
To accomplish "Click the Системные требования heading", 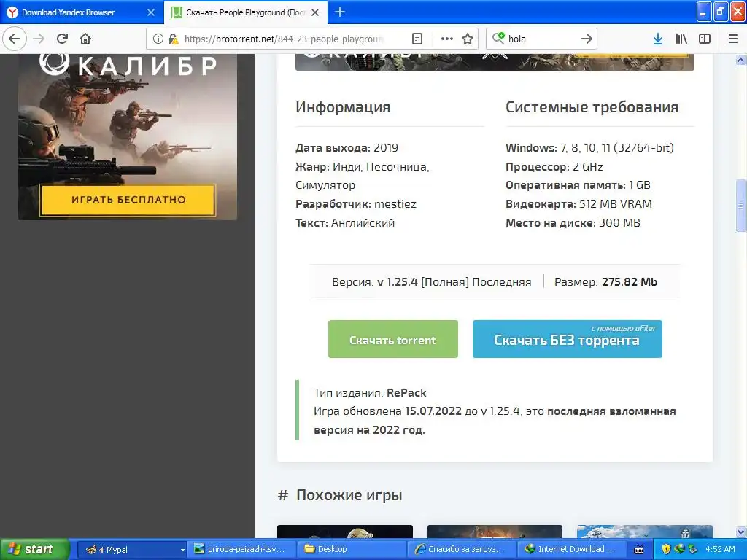I will 592,107.
